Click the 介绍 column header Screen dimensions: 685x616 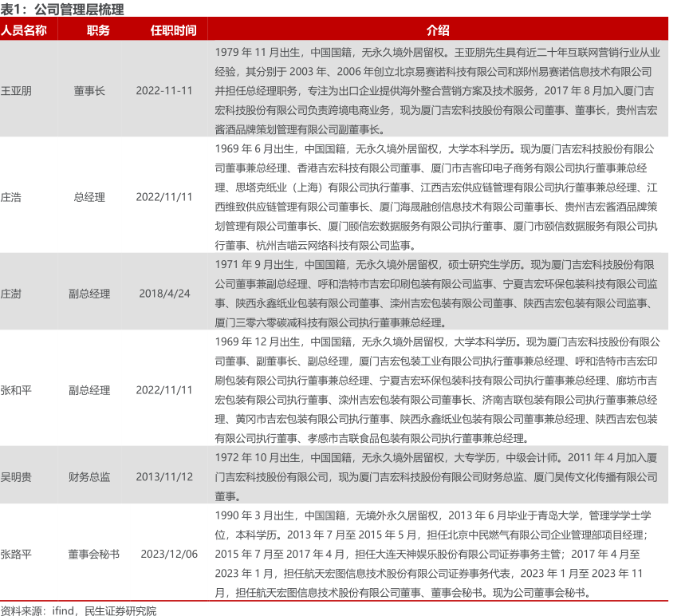click(x=437, y=30)
